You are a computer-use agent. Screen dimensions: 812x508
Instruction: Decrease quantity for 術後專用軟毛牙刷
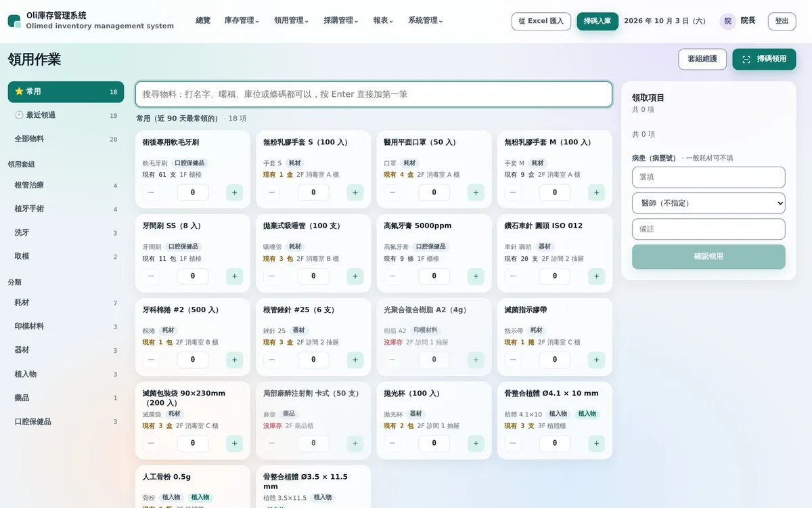(x=151, y=192)
